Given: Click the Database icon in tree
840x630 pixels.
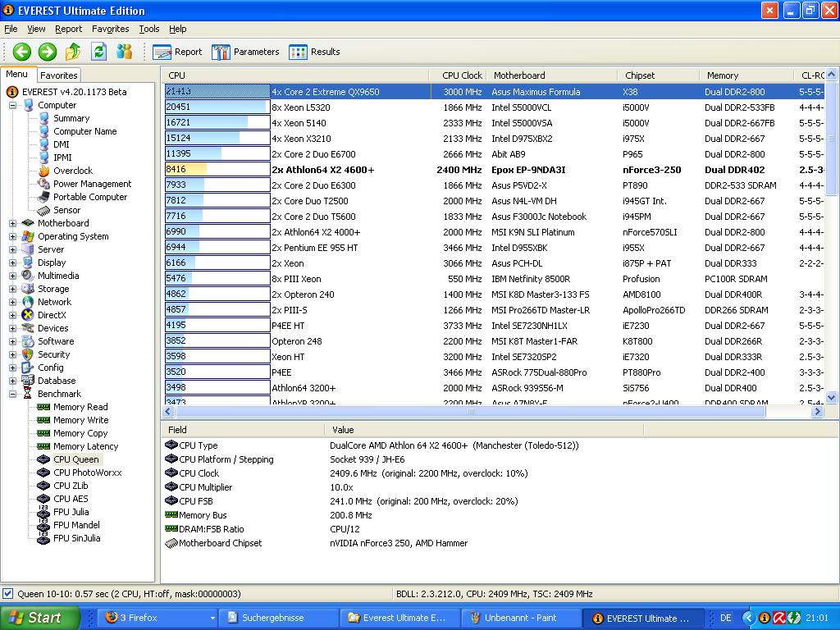Looking at the screenshot, I should 28,381.
